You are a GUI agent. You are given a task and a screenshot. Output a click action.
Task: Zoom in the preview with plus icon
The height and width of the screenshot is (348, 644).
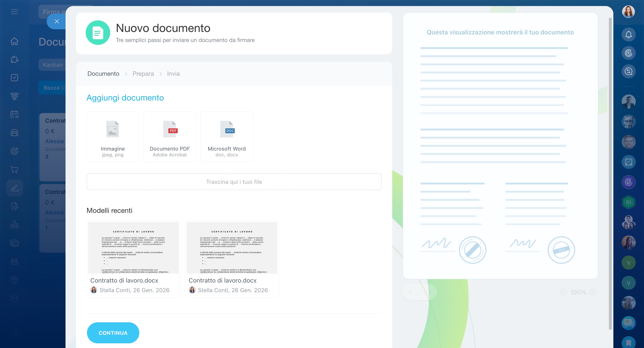coord(593,292)
